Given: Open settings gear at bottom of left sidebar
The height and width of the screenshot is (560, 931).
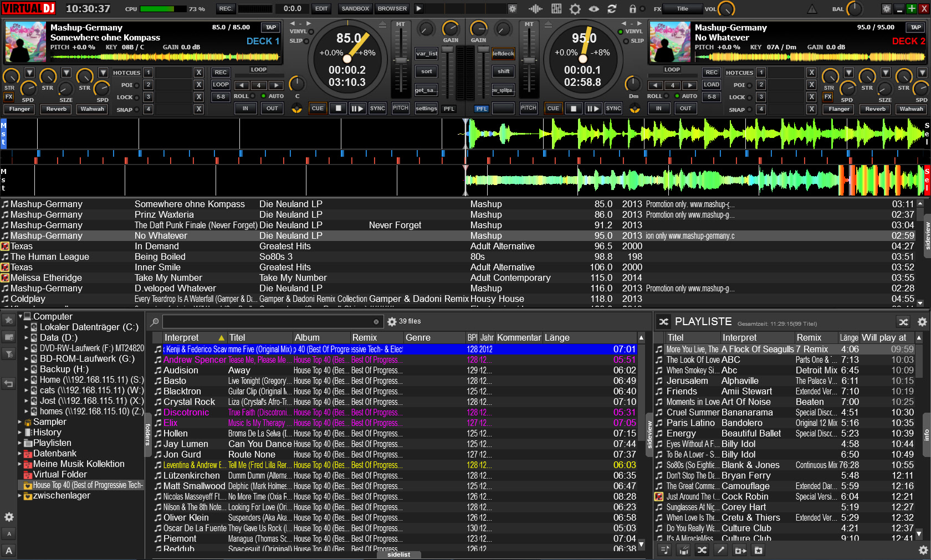Looking at the screenshot, I should tap(9, 517).
